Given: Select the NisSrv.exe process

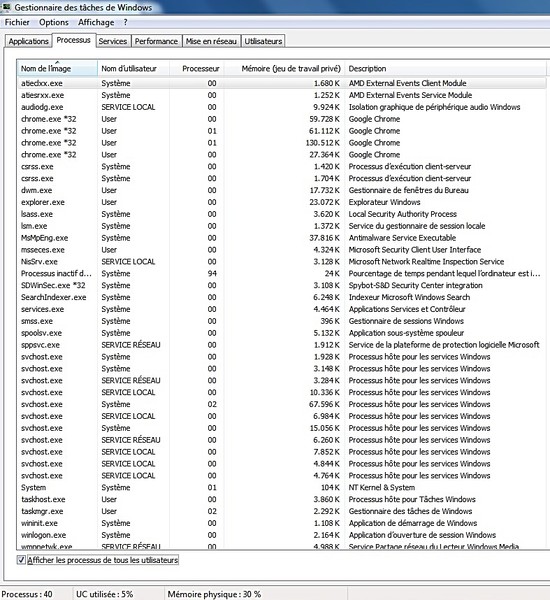Looking at the screenshot, I should [x=282, y=261].
